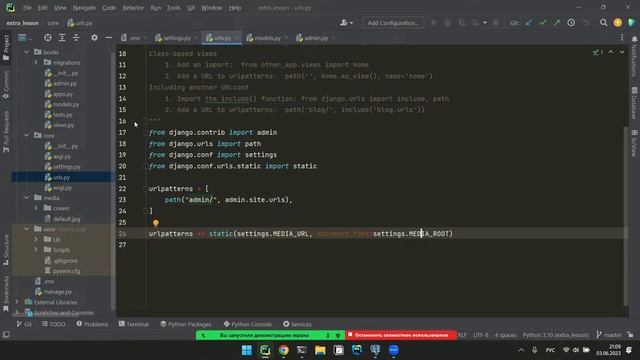The height and width of the screenshot is (360, 640).
Task: Click the Stop square icon
Action: pos(496,23)
